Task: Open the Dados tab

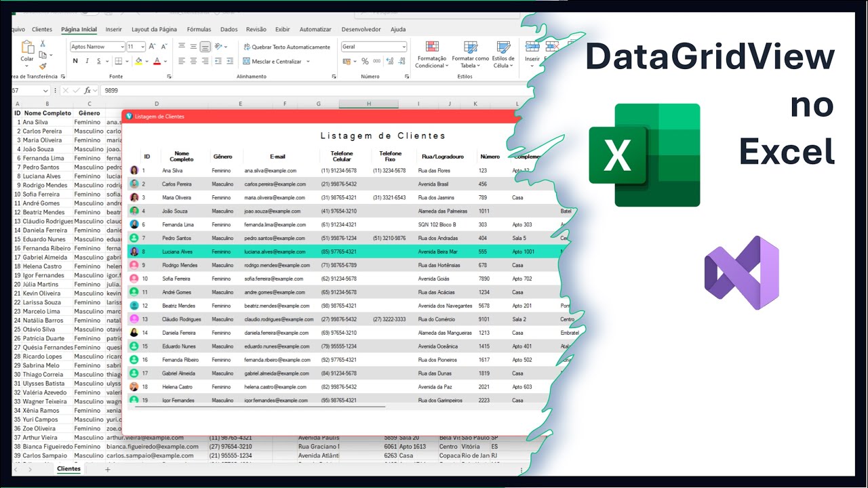Action: [x=229, y=29]
